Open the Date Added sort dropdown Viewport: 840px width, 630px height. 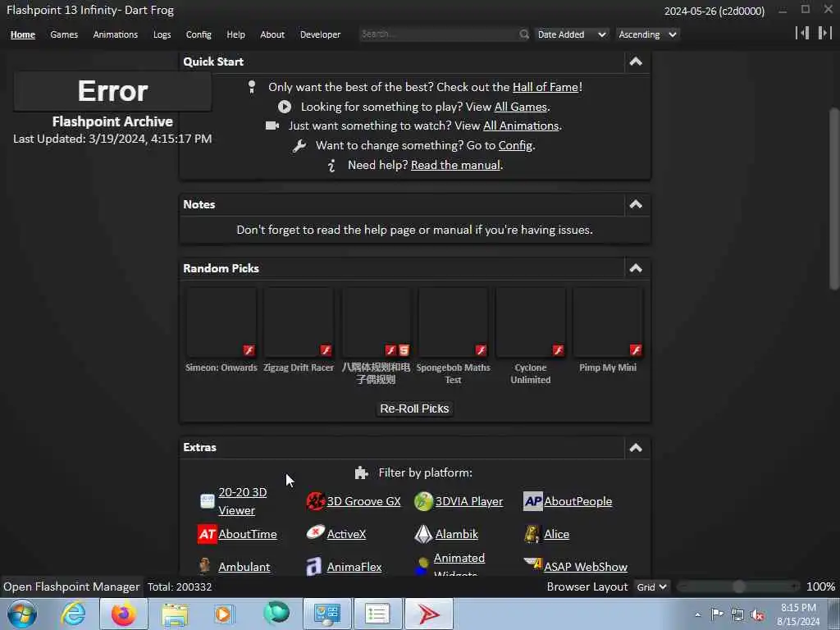(572, 34)
